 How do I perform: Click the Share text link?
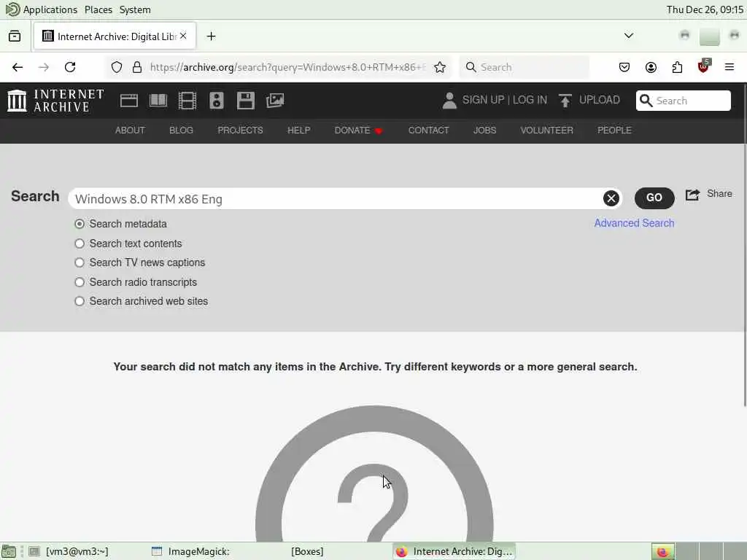(x=719, y=193)
